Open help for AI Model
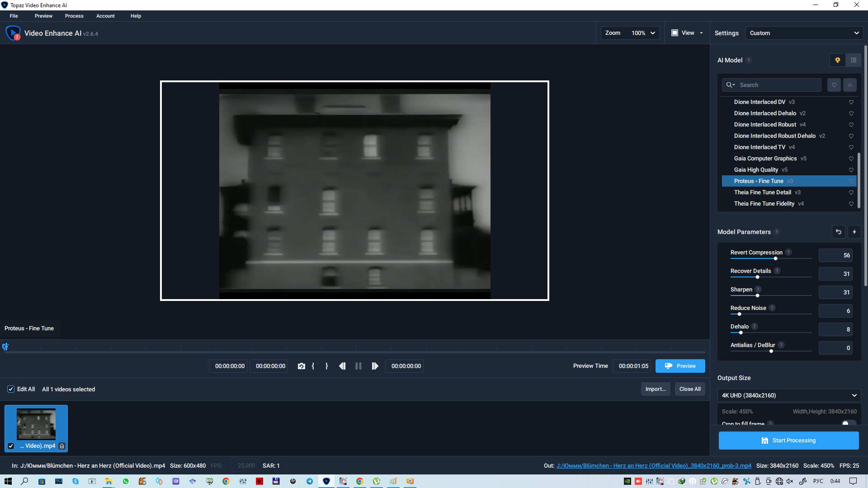The image size is (868, 488). [x=749, y=60]
